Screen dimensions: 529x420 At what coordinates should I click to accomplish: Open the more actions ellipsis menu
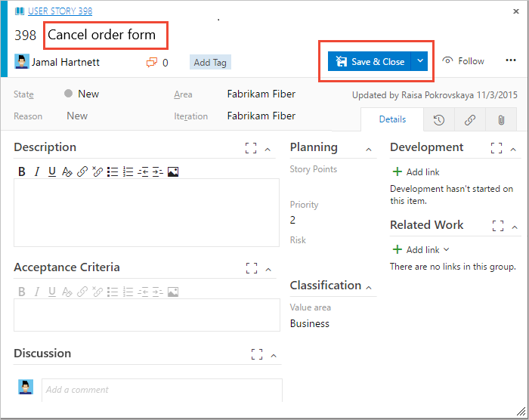(511, 60)
